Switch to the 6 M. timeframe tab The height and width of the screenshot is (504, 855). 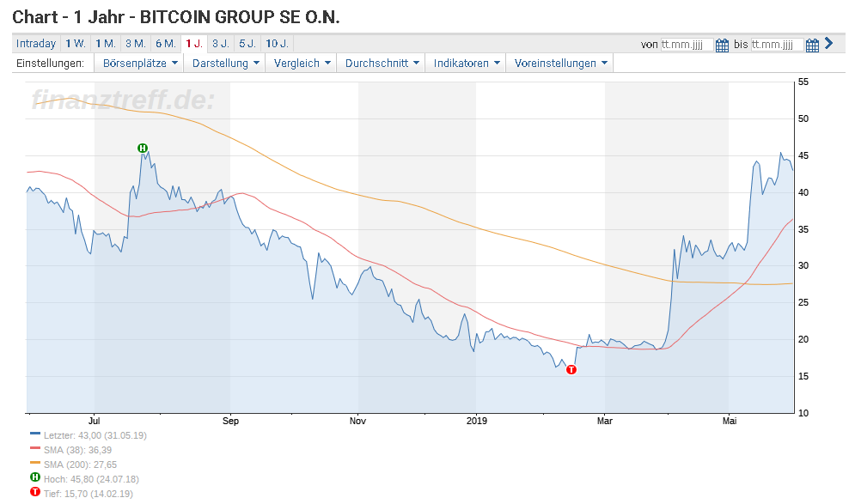[x=165, y=44]
